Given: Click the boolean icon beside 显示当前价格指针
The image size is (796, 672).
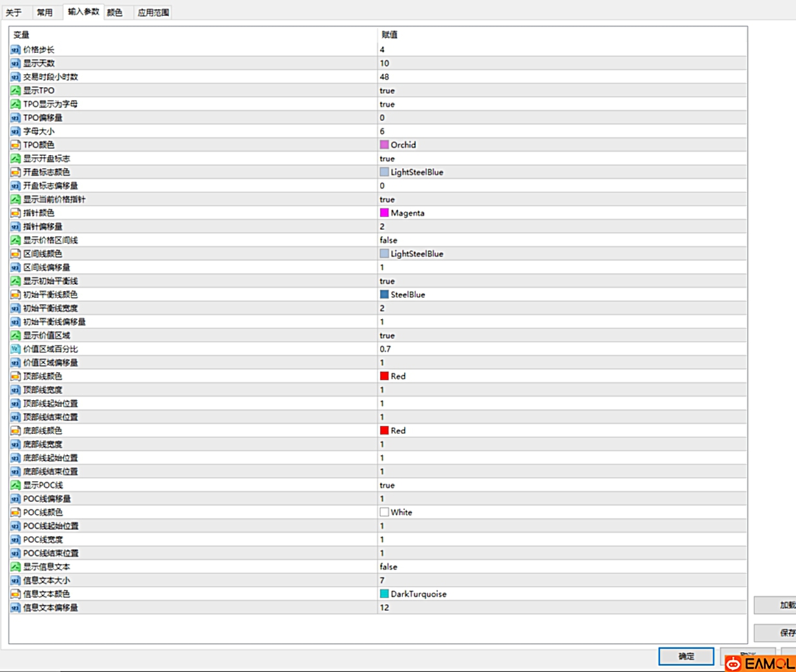Looking at the screenshot, I should coord(16,200).
